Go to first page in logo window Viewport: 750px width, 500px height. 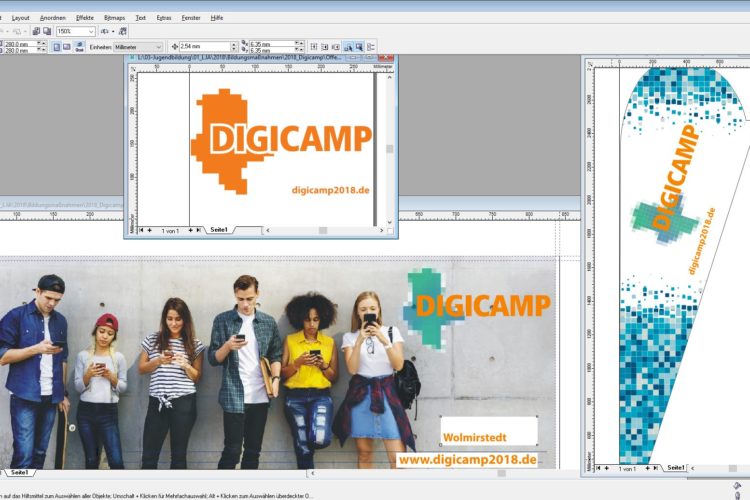(x=142, y=231)
